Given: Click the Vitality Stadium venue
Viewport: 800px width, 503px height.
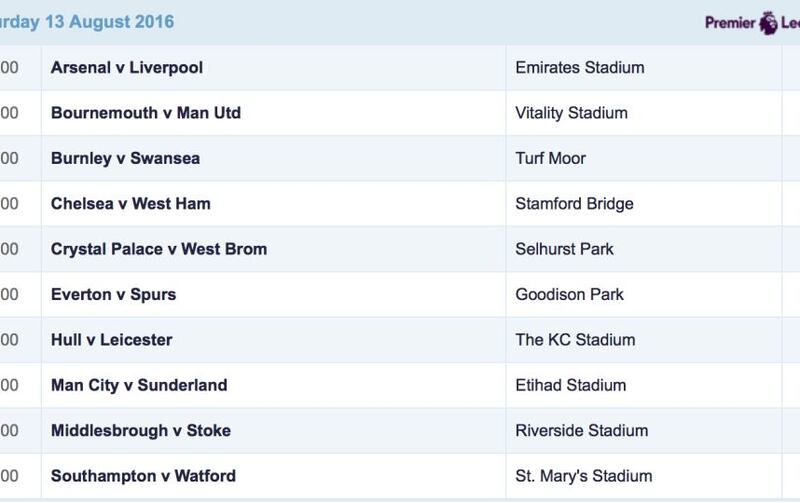Looking at the screenshot, I should [x=571, y=113].
